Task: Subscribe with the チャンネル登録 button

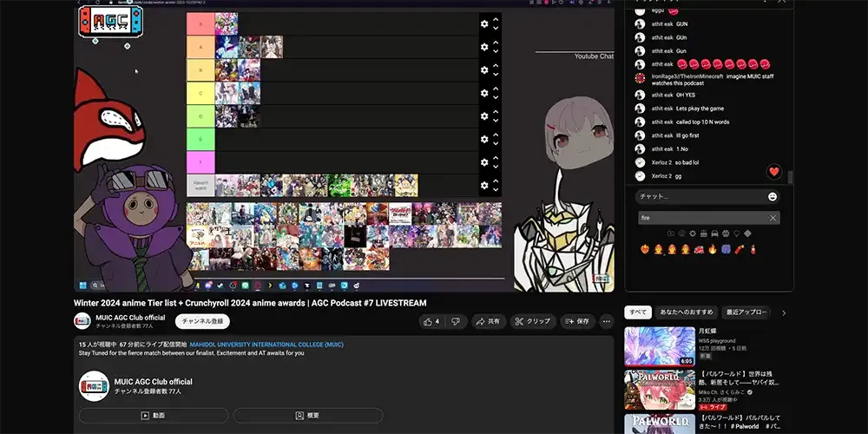Action: tap(202, 321)
